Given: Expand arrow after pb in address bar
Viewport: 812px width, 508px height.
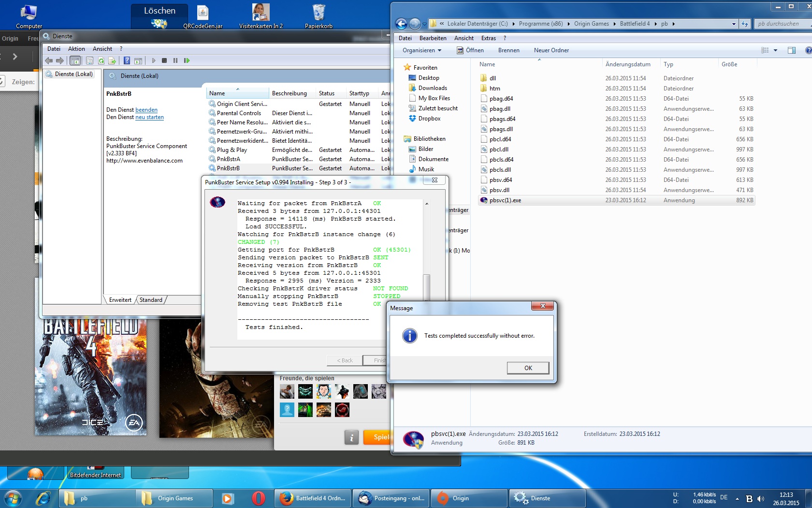Looking at the screenshot, I should click(x=673, y=24).
